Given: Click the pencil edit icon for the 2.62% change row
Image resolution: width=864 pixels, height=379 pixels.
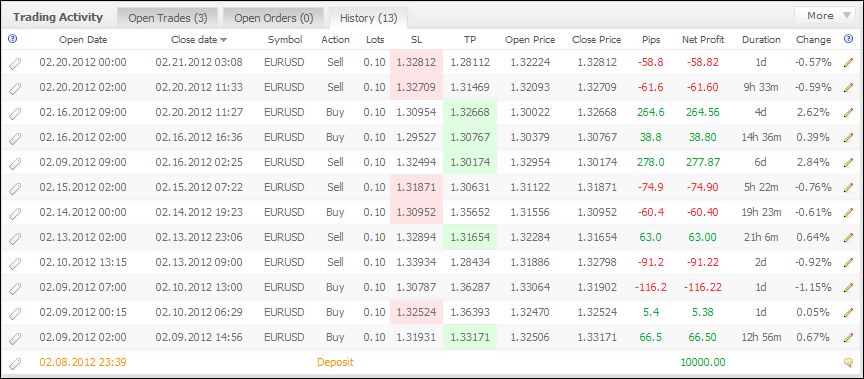Looking at the screenshot, I should pyautogui.click(x=848, y=112).
